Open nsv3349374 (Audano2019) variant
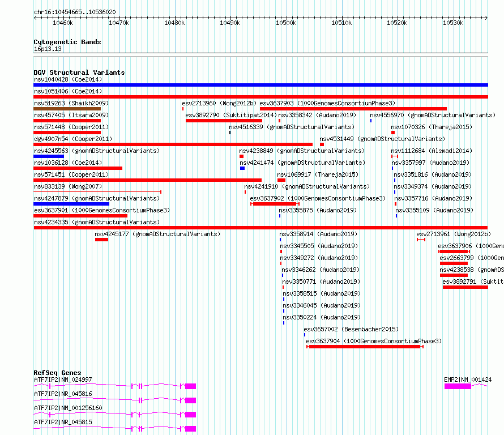504x435 pixels. click(433, 186)
